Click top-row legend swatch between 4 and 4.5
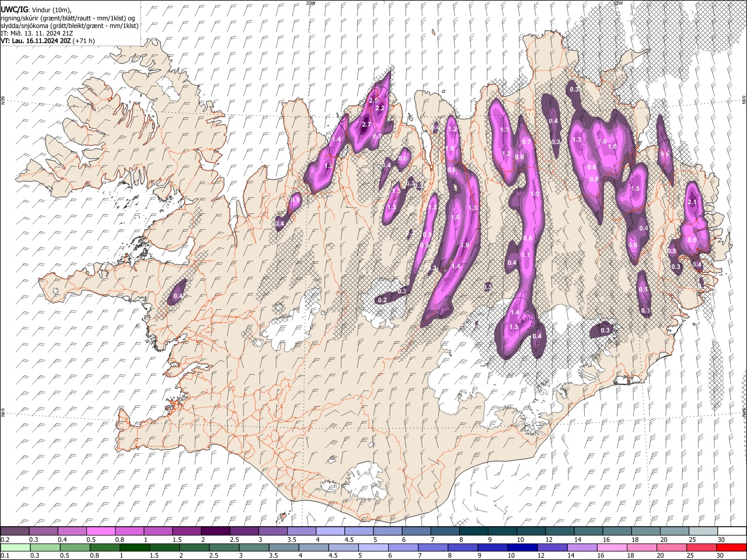 tap(330, 531)
